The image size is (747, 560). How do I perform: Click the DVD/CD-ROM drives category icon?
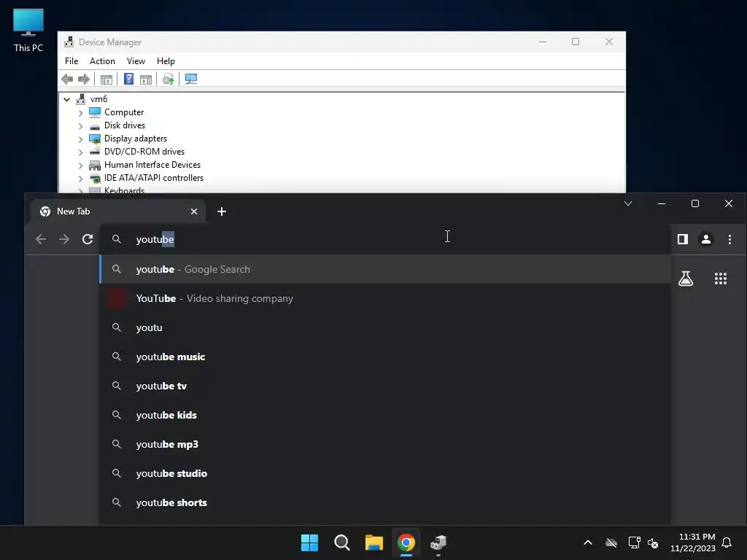95,152
